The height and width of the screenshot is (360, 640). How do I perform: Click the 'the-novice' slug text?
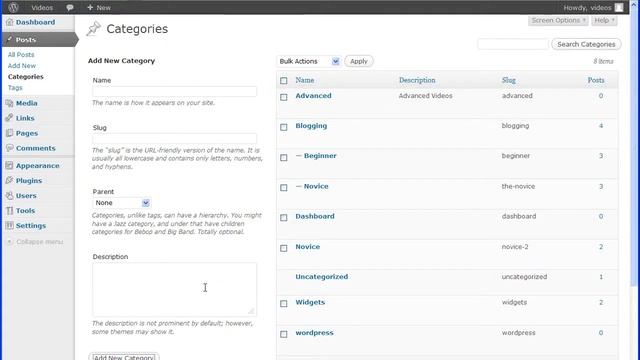[518, 186]
